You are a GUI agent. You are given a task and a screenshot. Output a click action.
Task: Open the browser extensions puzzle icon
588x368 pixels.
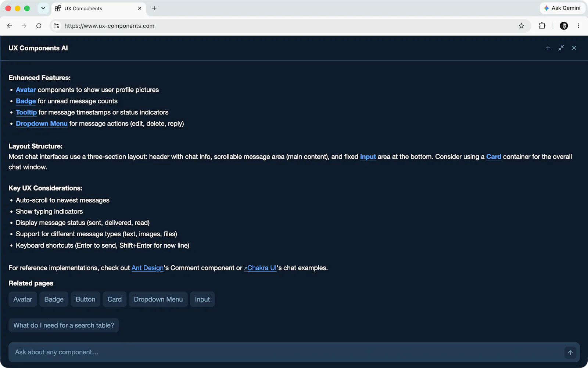coord(542,26)
